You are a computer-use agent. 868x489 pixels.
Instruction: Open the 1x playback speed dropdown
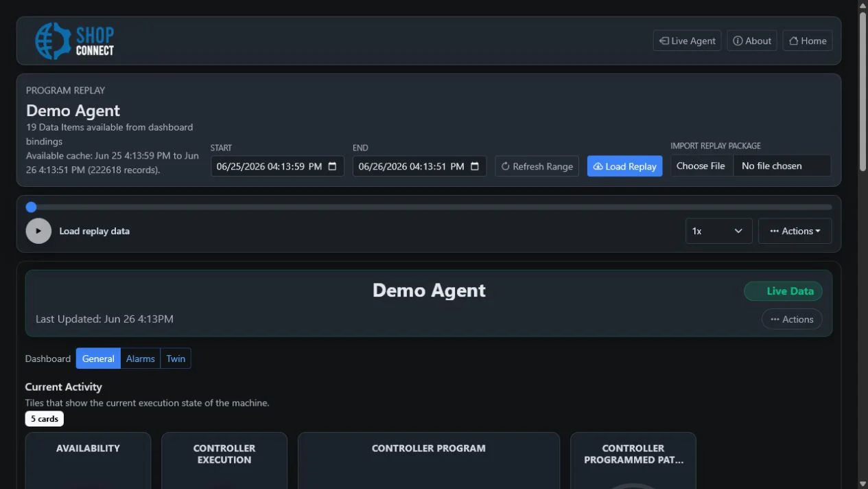click(718, 231)
